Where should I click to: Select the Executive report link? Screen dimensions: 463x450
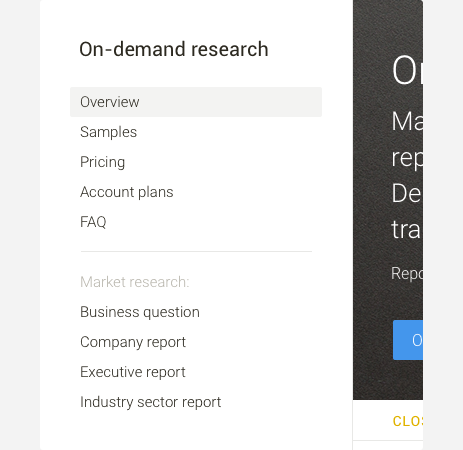pos(133,372)
